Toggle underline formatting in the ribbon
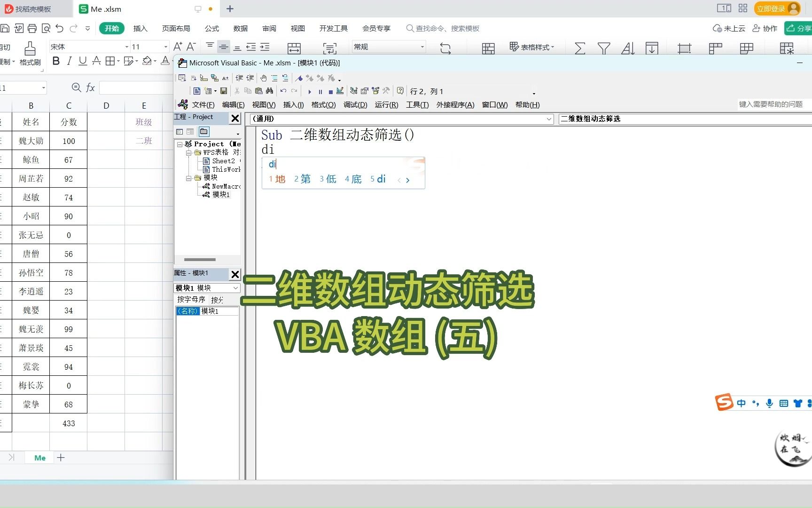The height and width of the screenshot is (508, 812). click(82, 61)
